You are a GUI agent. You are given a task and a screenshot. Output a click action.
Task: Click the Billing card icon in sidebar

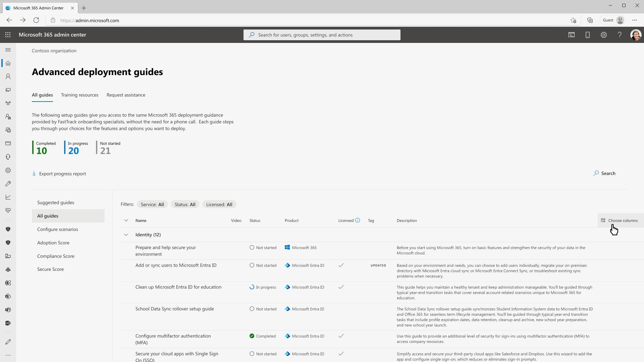(x=8, y=143)
